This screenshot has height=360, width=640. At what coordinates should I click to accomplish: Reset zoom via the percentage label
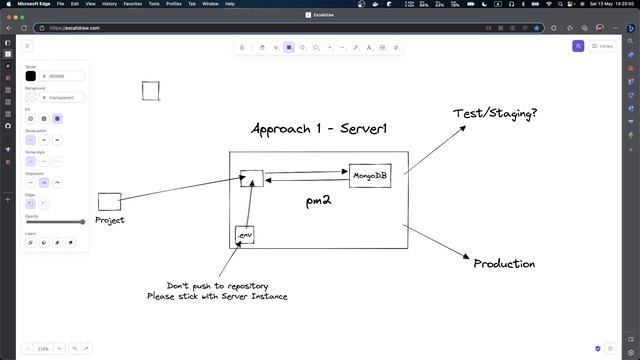[x=43, y=349]
